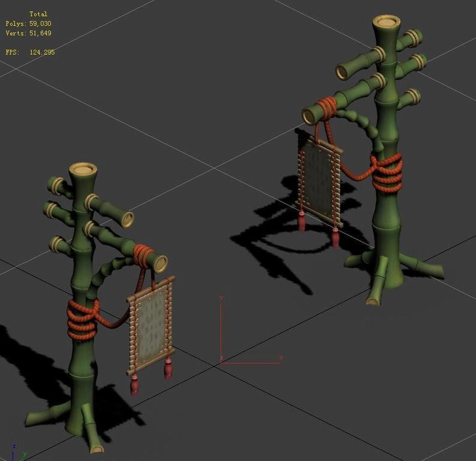Click the viewport axis gizmo in corner
Image resolution: width=476 pixels, height=461 pixels.
(x=18, y=453)
